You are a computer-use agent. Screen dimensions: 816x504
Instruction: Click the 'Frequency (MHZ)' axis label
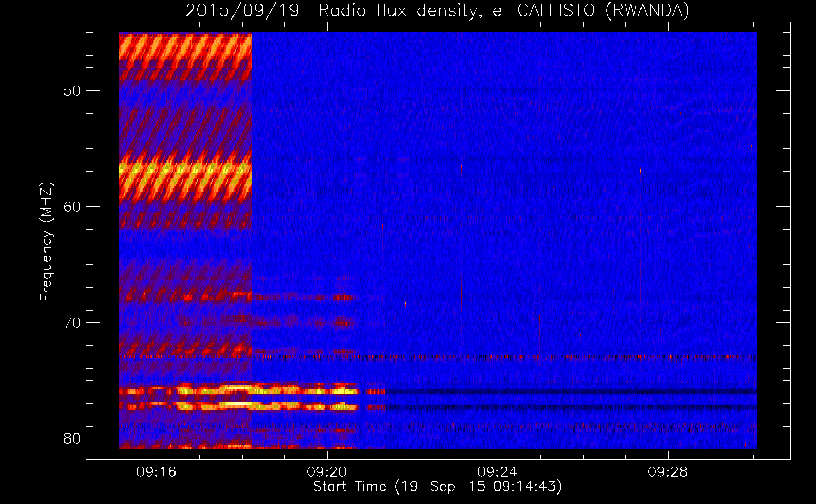click(46, 242)
